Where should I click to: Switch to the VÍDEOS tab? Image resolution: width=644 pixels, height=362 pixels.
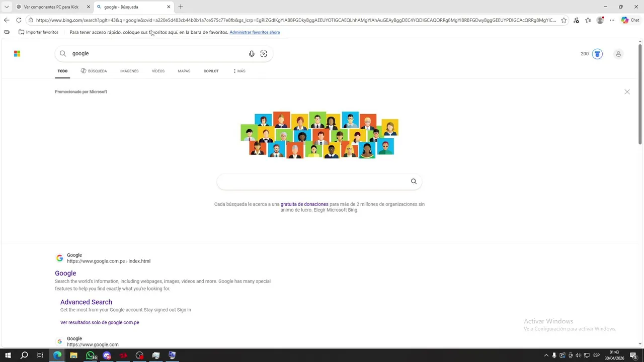tap(158, 71)
